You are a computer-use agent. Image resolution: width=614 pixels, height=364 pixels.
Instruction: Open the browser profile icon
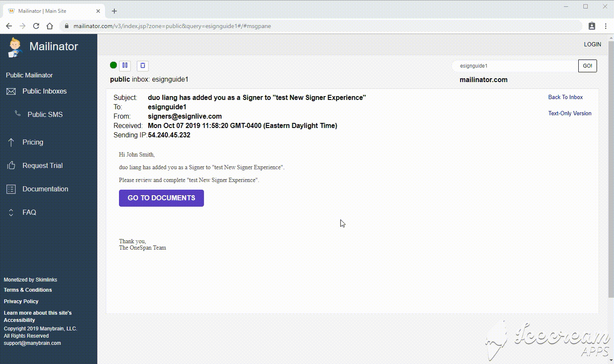pyautogui.click(x=592, y=26)
